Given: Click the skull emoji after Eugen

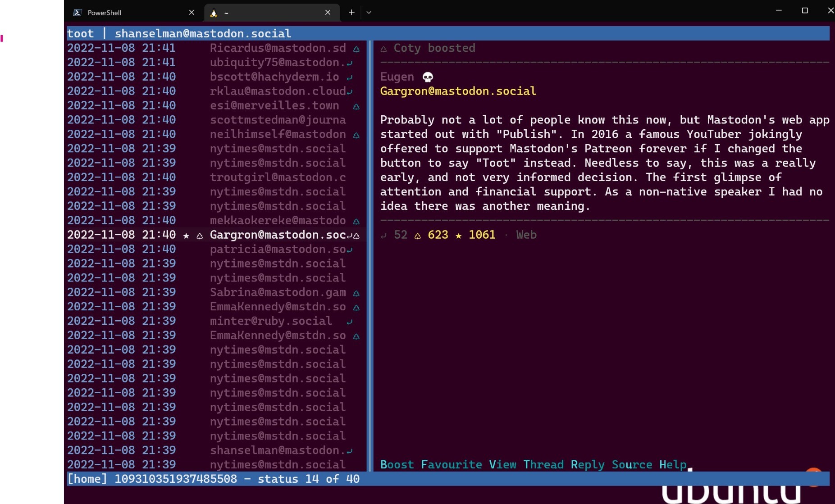Looking at the screenshot, I should coord(428,77).
